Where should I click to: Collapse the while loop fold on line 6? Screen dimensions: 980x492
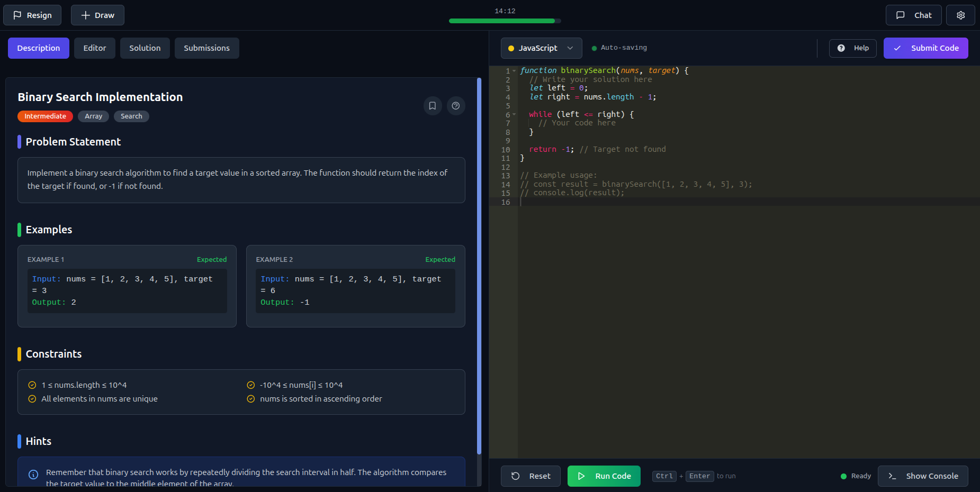coord(514,115)
